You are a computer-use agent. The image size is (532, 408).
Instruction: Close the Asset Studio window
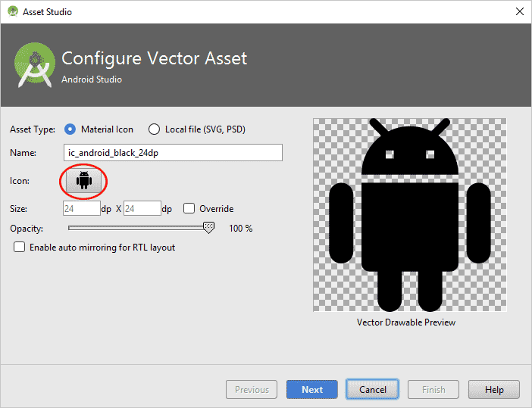point(519,11)
